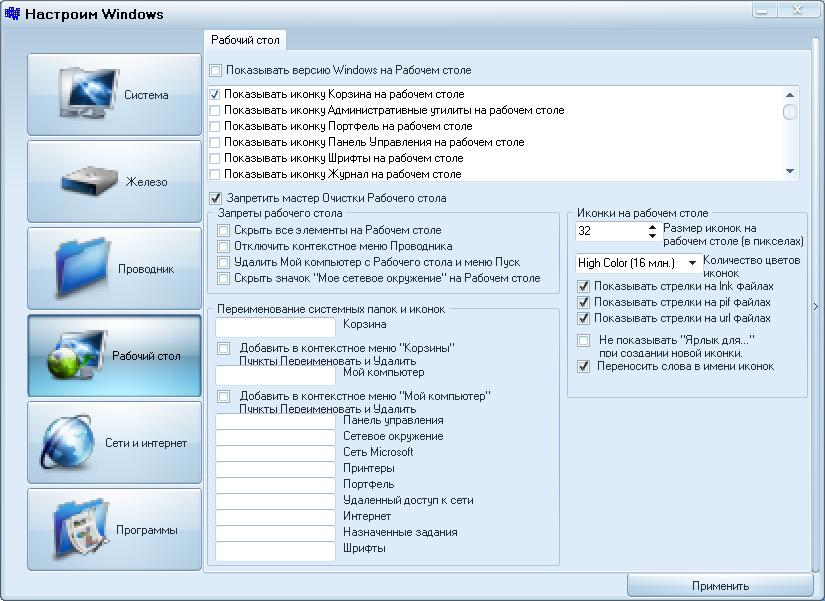Click the Мой компьютер rename field

(275, 375)
